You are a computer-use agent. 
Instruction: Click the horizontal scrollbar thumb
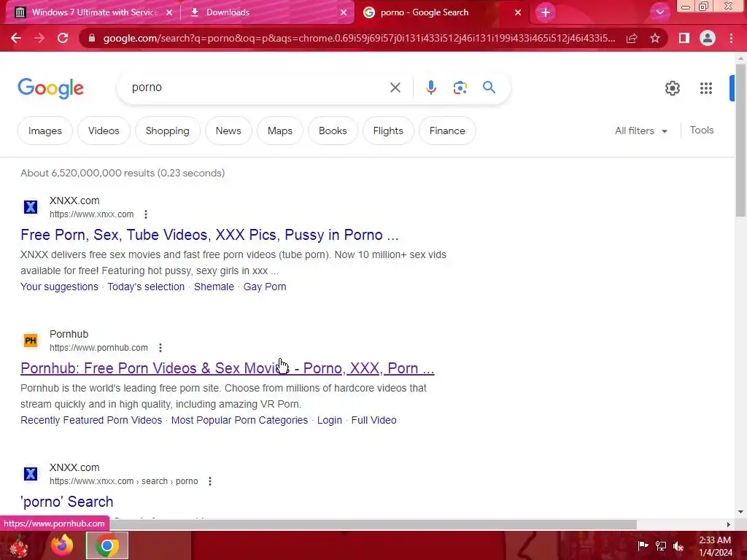click(371, 524)
